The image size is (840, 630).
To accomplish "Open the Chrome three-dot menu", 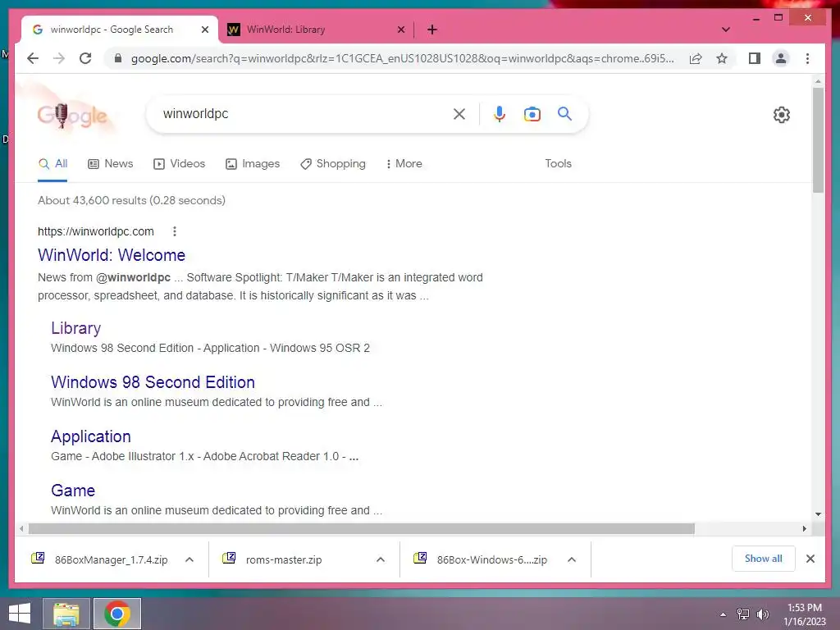I will (807, 58).
